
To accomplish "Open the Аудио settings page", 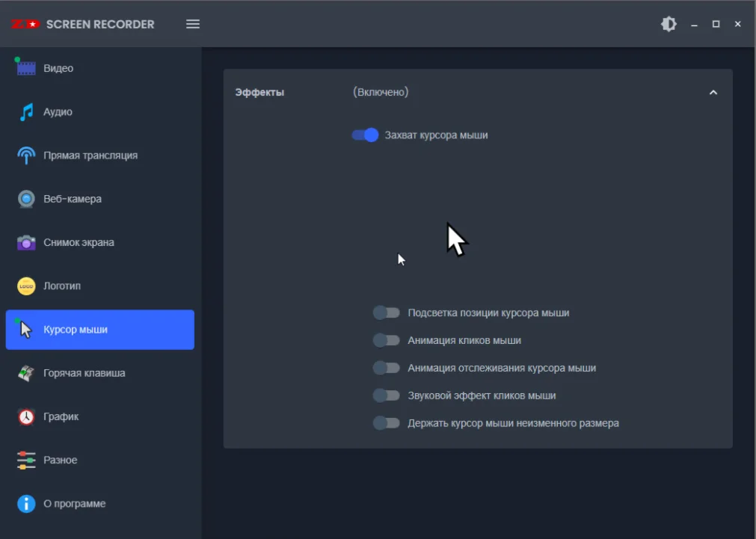I will click(x=99, y=112).
